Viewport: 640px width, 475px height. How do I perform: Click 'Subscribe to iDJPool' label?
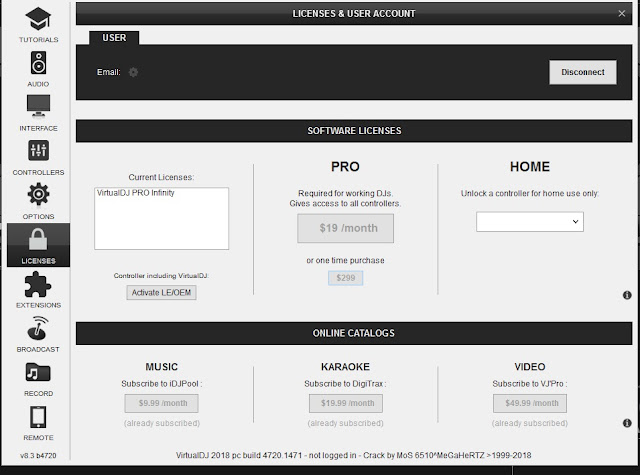[x=162, y=384]
